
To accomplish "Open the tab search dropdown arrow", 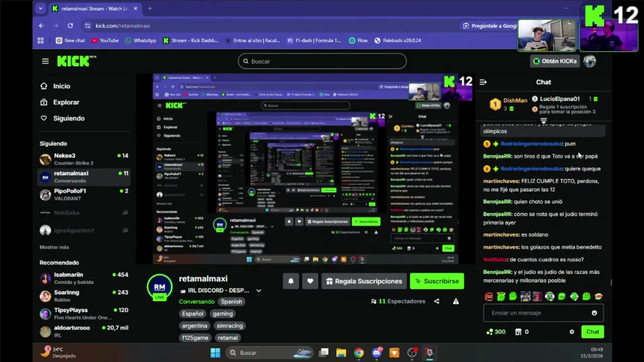I will (41, 9).
